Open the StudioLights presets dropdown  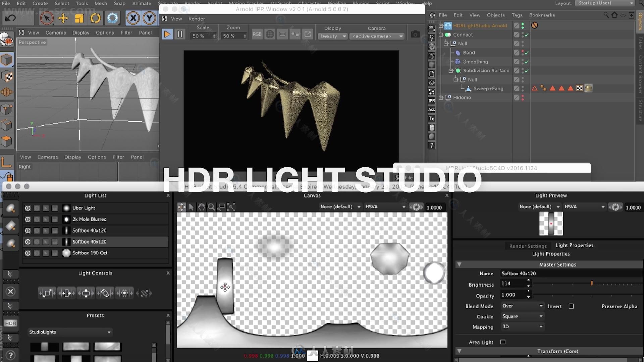click(x=70, y=332)
